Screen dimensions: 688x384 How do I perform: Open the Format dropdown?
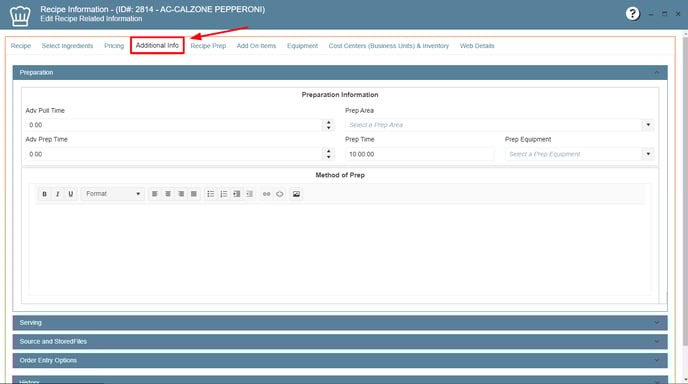113,194
